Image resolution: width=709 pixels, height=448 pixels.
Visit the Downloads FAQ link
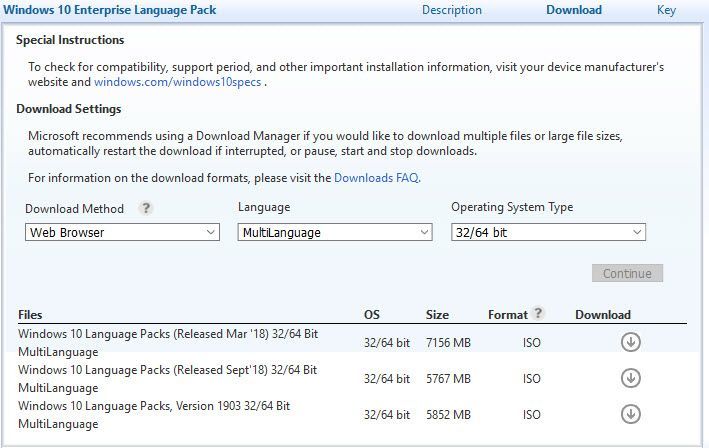point(376,178)
